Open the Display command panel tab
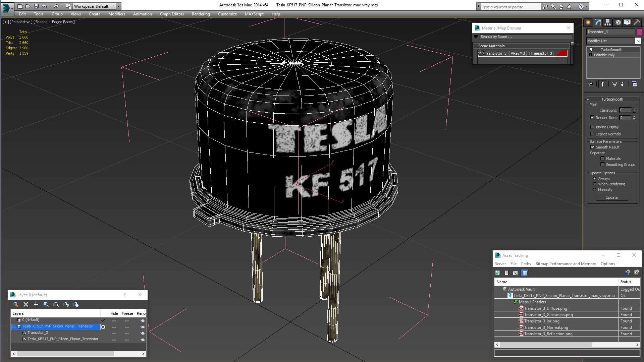Screen dimensions: 644x362 pyautogui.click(x=627, y=22)
